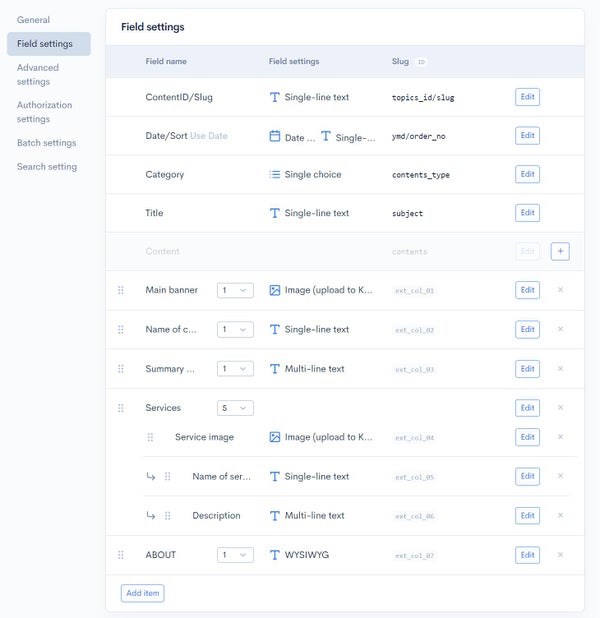The image size is (600, 618).
Task: Open the General settings menu item
Action: pyautogui.click(x=33, y=20)
